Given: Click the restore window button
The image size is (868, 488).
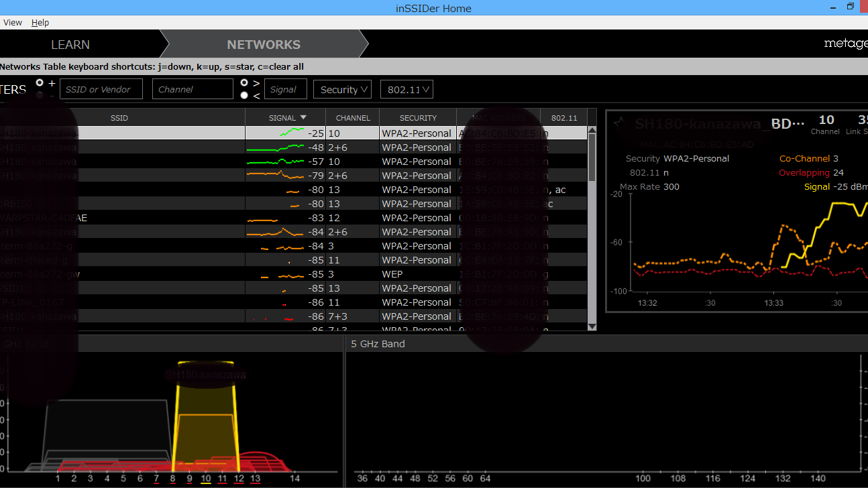Looking at the screenshot, I should (x=851, y=7).
